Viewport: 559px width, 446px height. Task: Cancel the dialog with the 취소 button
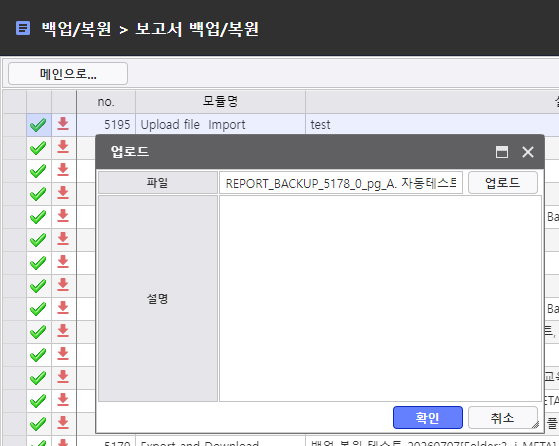point(503,417)
